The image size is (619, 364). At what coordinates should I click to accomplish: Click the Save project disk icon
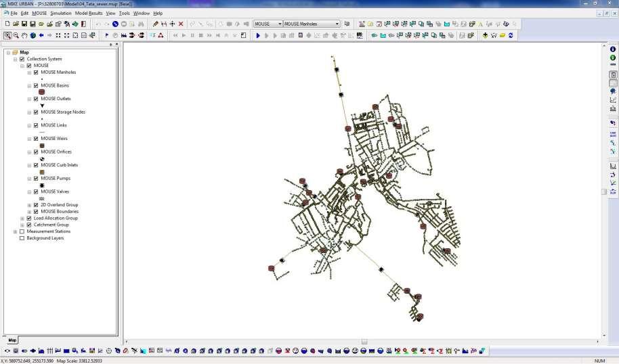pos(24,24)
